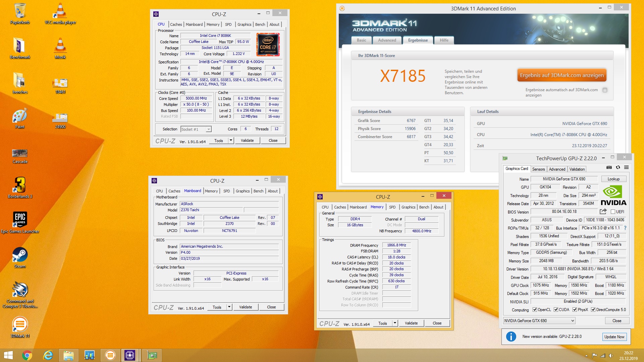Image resolution: width=644 pixels, height=362 pixels.
Task: Click Tools button in the Memory CPU-Z window
Action: pyautogui.click(x=382, y=323)
